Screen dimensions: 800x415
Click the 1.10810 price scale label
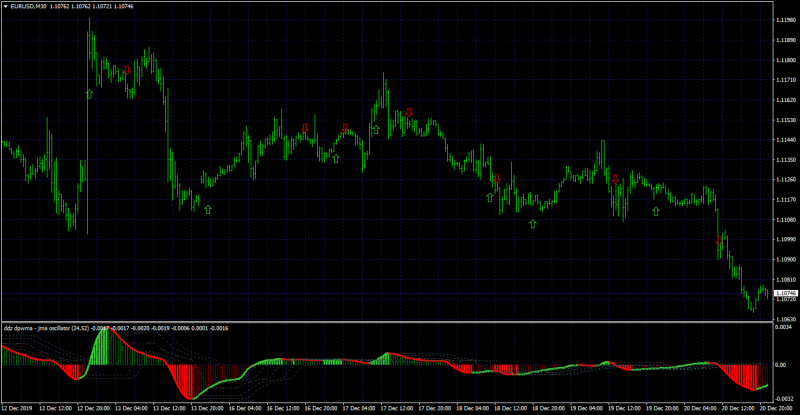(786, 280)
